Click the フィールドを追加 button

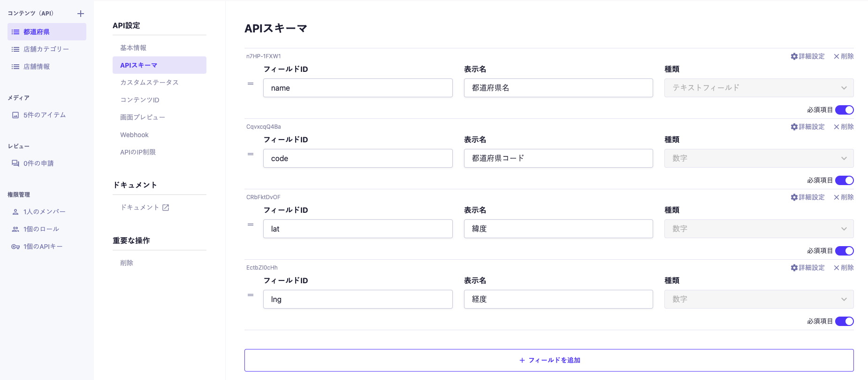click(549, 360)
